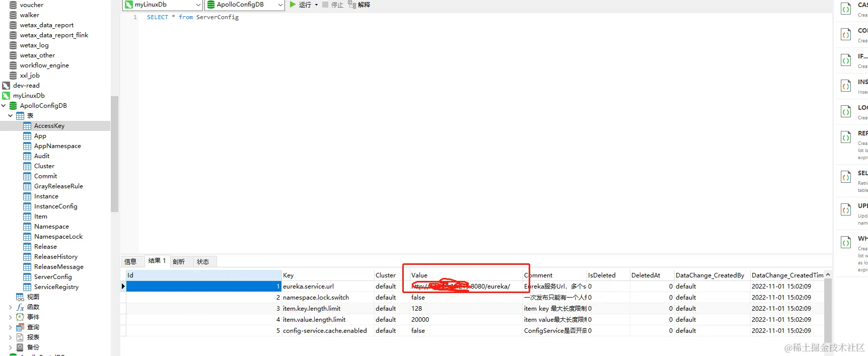Viewport: 868px width, 356px height.
Task: Click the wetax_other database icon
Action: (x=13, y=55)
